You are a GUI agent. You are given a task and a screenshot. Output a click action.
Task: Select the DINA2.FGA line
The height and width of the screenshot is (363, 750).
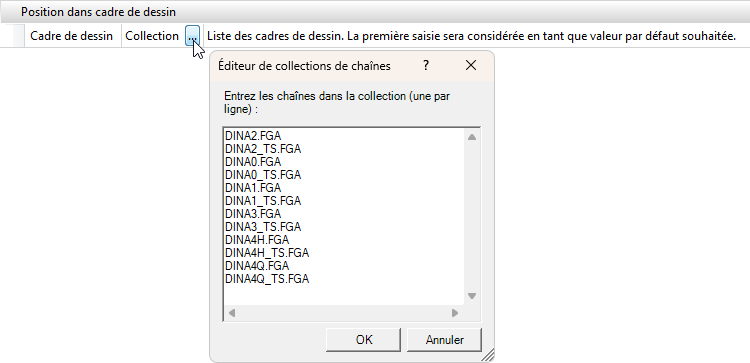point(253,136)
